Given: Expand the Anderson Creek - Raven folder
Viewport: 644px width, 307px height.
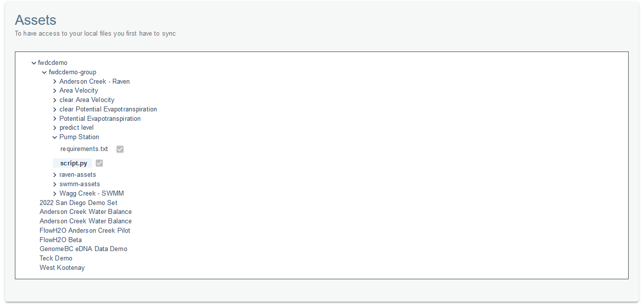Looking at the screenshot, I should click(54, 82).
